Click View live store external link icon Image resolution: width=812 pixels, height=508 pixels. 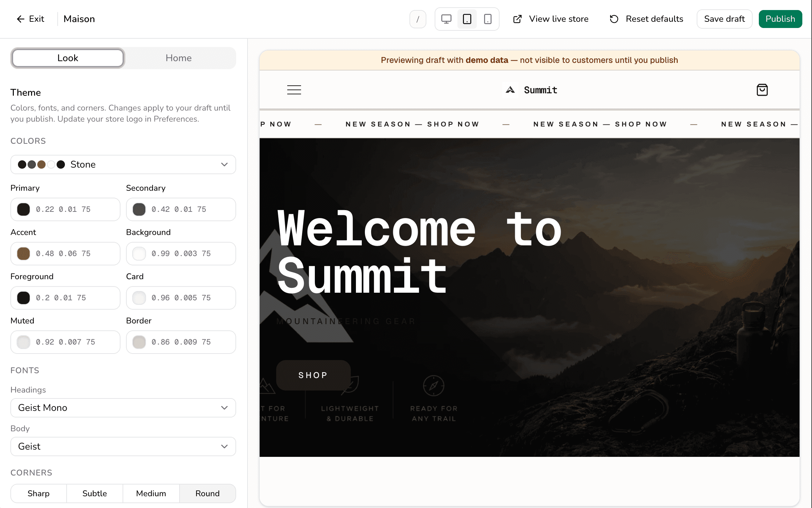point(517,19)
